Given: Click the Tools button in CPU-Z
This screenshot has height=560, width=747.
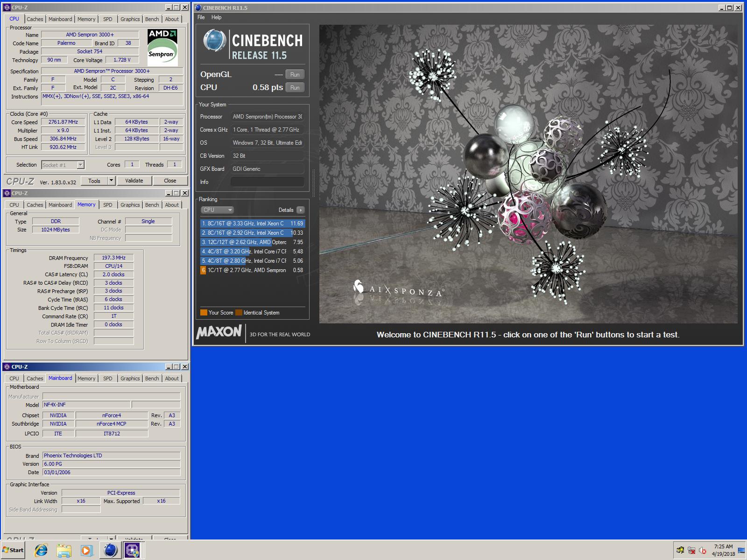Looking at the screenshot, I should click(x=94, y=181).
